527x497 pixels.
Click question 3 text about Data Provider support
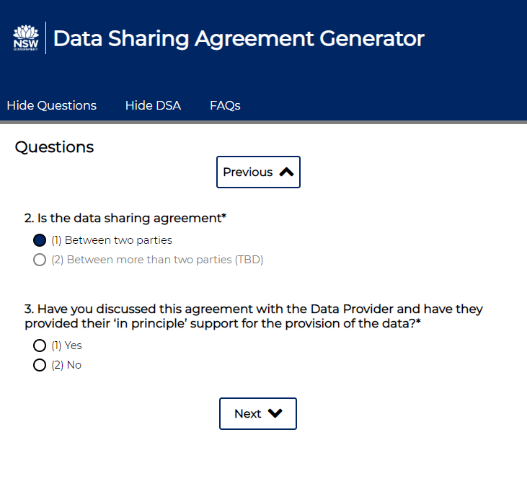[x=253, y=316]
